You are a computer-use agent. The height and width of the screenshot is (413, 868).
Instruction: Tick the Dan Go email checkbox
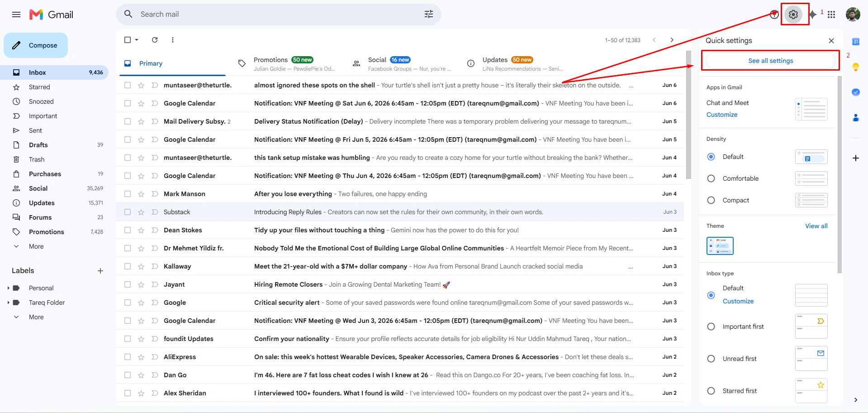tap(128, 375)
